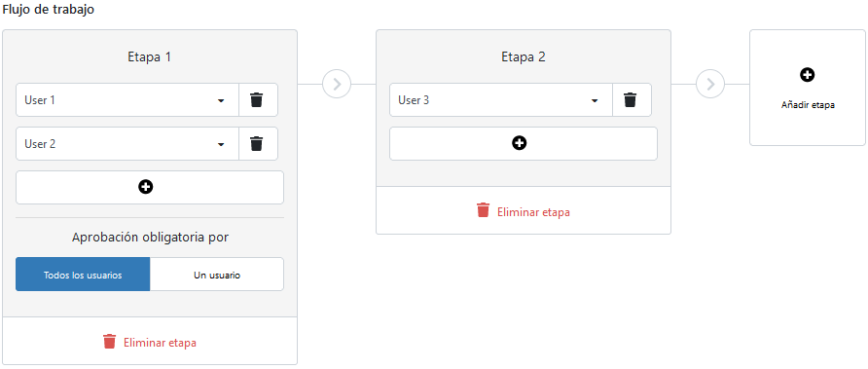This screenshot has width=868, height=369.
Task: Click the Etapa 1 heading
Action: 150,57
